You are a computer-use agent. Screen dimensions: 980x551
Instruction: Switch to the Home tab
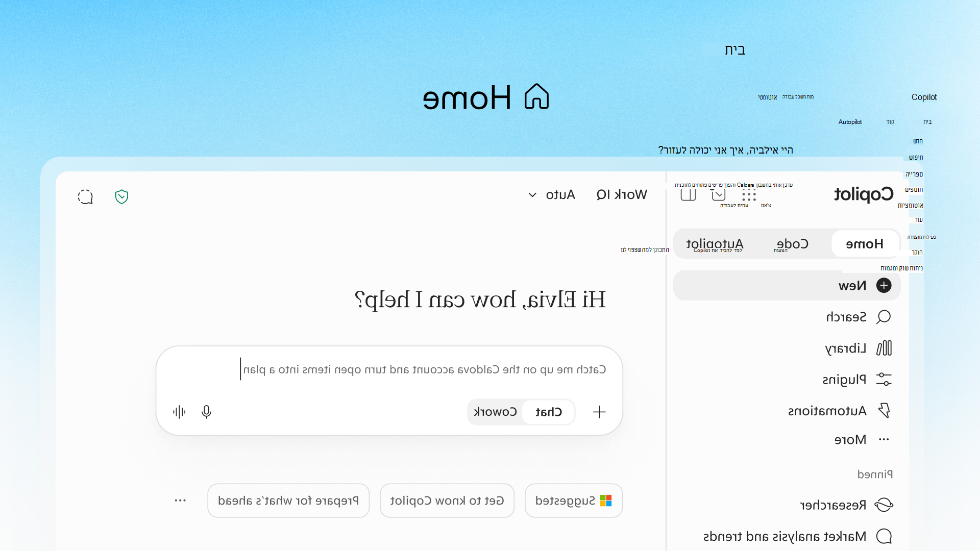point(865,244)
